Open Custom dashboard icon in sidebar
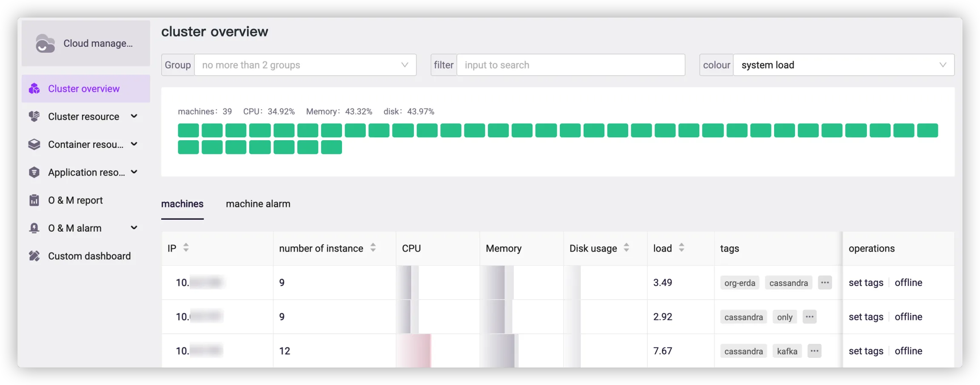Viewport: 980px width, 385px height. pyautogui.click(x=34, y=256)
